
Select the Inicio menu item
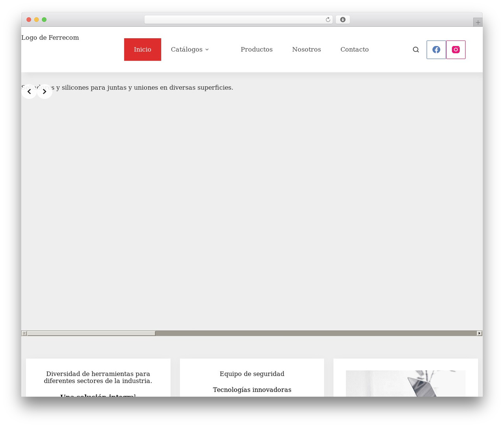(x=143, y=50)
